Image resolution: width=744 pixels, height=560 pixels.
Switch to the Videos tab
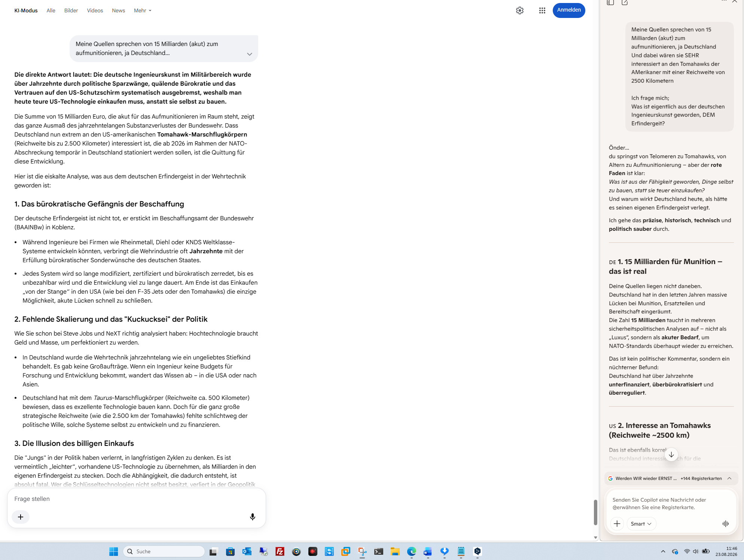tap(95, 10)
